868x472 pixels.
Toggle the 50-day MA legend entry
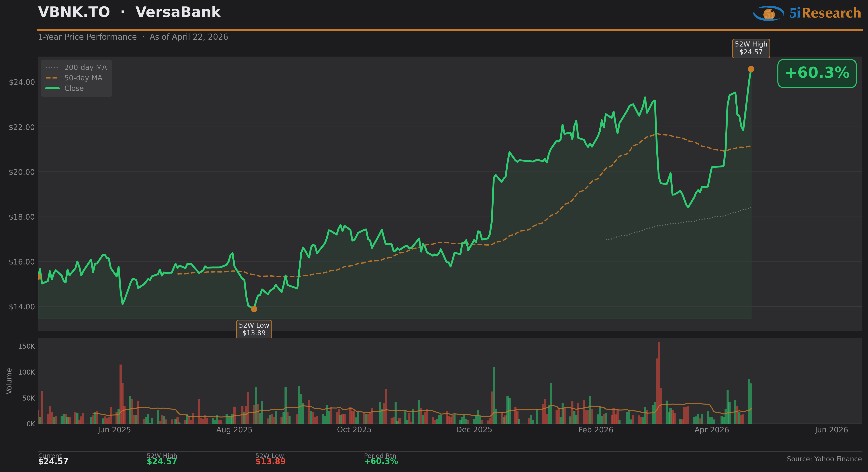click(x=83, y=78)
